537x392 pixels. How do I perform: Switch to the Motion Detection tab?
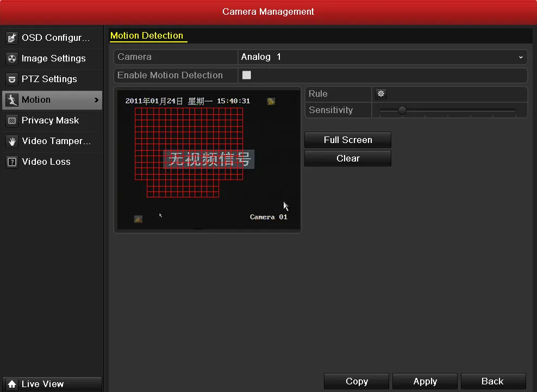147,36
